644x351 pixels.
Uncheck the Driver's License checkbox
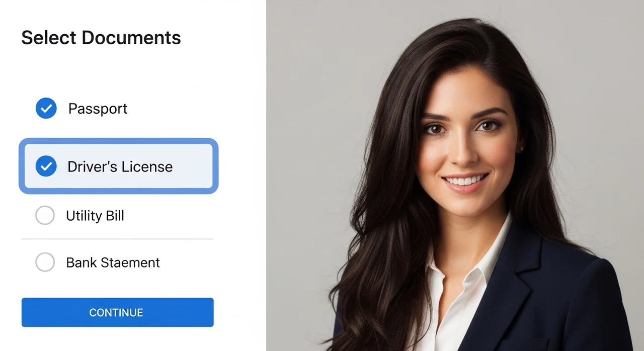[x=46, y=166]
